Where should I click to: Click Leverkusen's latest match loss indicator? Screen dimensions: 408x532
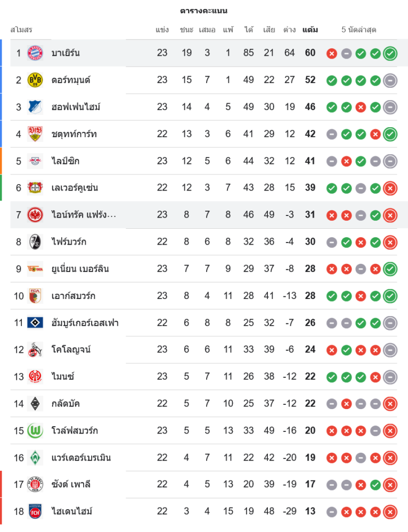(390, 188)
